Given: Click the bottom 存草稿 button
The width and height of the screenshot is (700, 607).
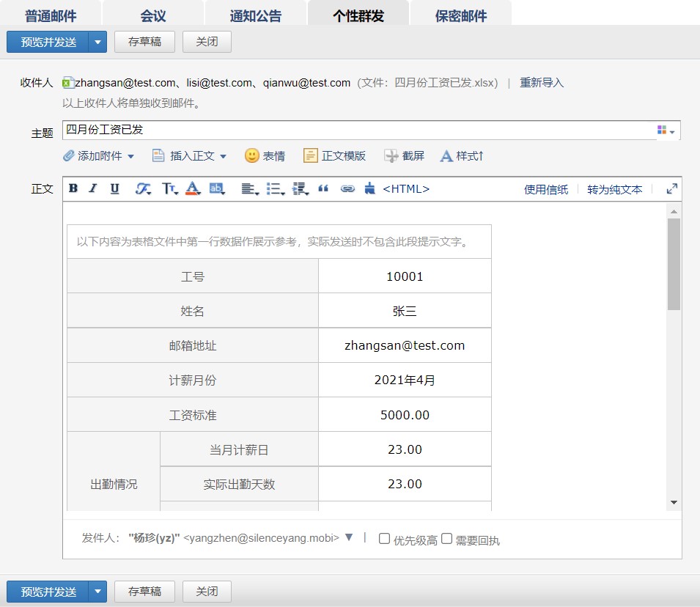Looking at the screenshot, I should [x=144, y=592].
